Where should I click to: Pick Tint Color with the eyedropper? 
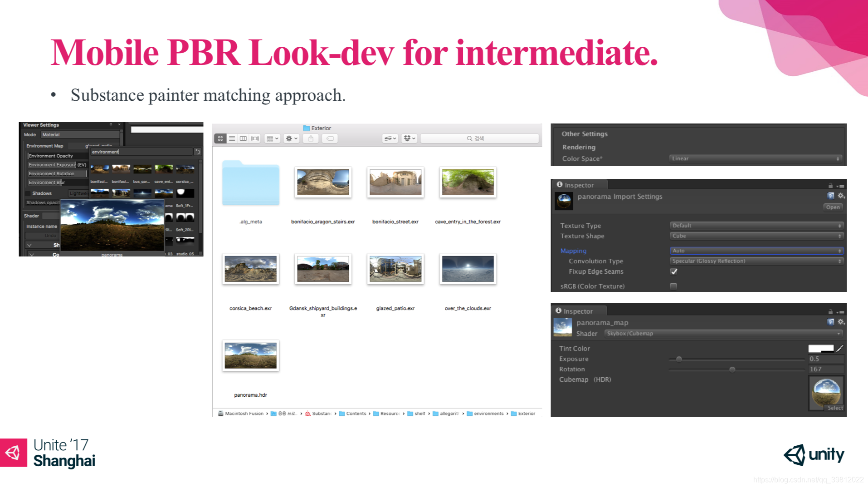(x=839, y=349)
